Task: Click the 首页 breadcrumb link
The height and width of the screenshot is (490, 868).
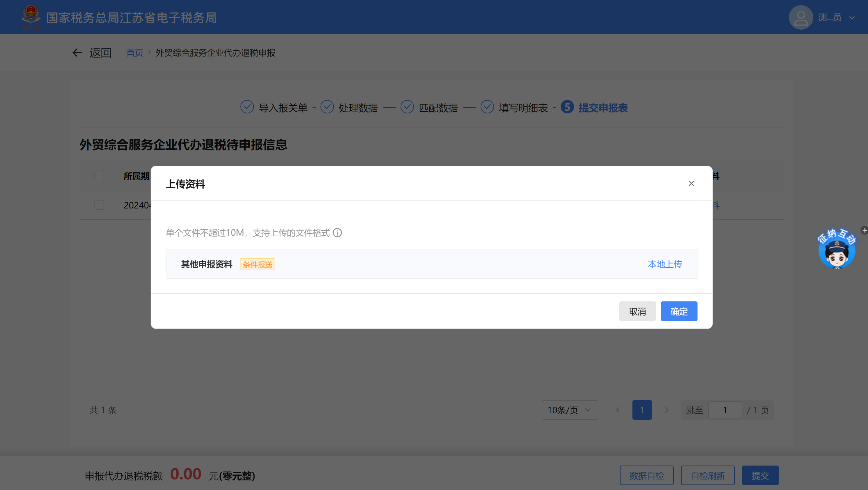Action: tap(134, 53)
